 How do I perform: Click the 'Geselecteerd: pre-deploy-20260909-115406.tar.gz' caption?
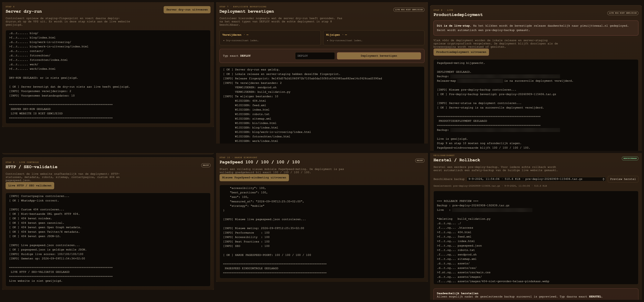tap(490, 186)
